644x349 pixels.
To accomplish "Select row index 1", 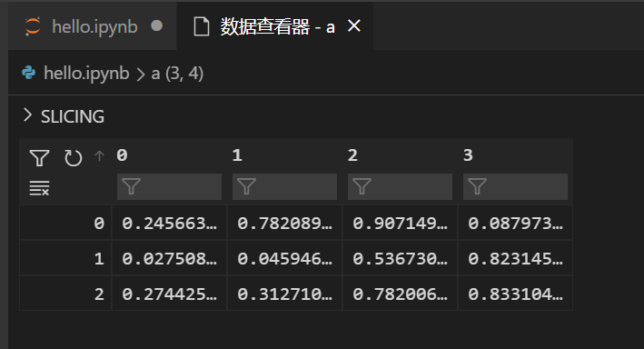I will (65, 258).
